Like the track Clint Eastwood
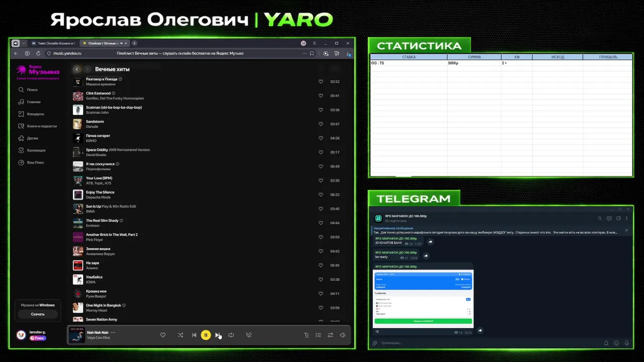The width and height of the screenshot is (644, 362). click(x=320, y=96)
